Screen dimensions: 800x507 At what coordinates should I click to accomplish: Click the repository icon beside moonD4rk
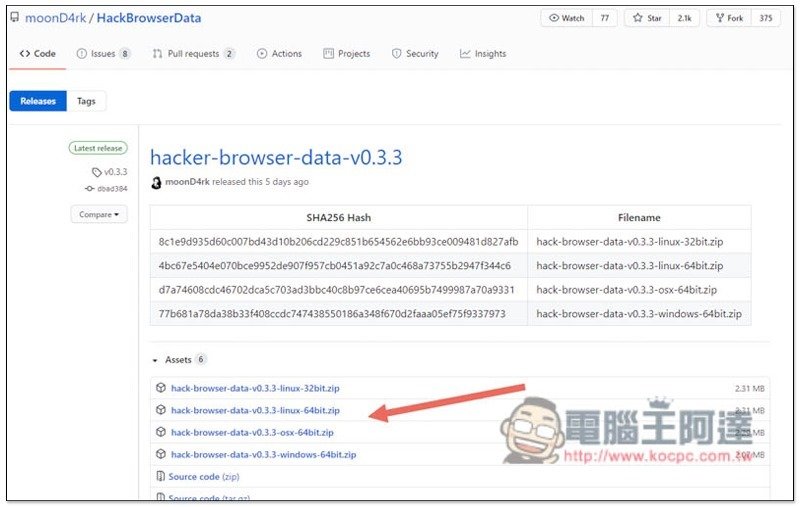[x=15, y=17]
